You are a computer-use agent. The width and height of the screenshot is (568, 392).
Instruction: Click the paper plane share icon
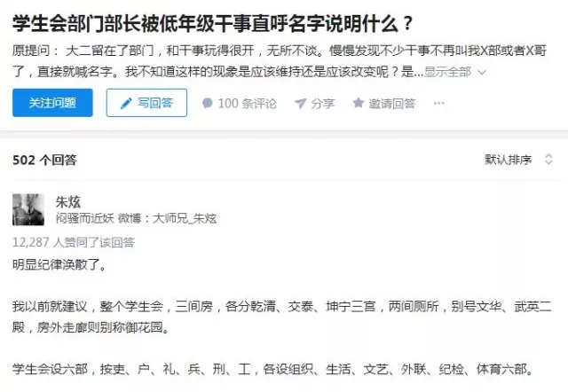[300, 104]
